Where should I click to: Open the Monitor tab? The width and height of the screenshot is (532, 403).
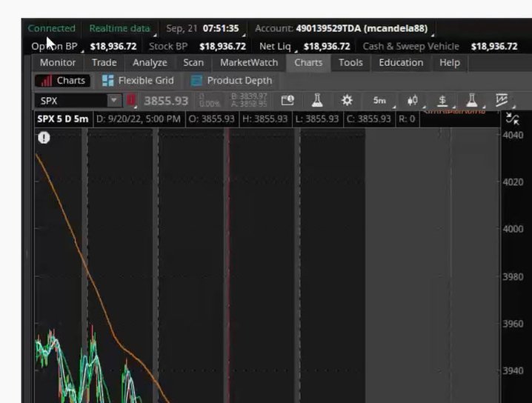tap(58, 63)
